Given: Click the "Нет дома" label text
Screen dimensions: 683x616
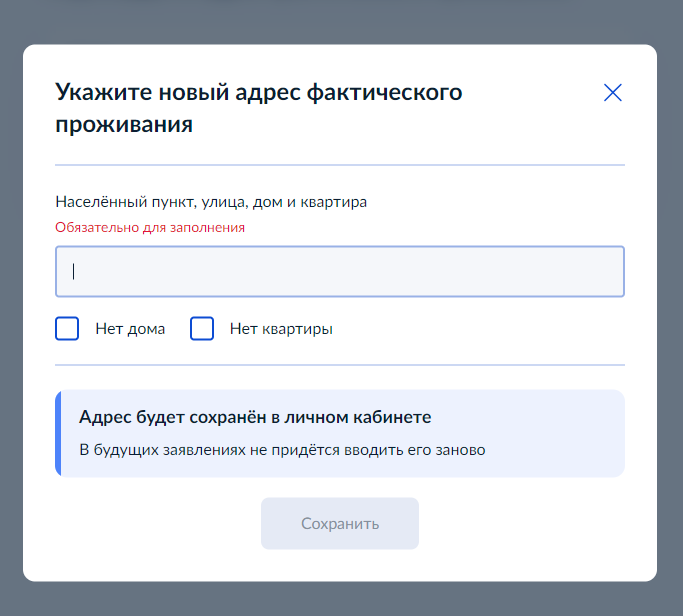Looking at the screenshot, I should point(130,329).
